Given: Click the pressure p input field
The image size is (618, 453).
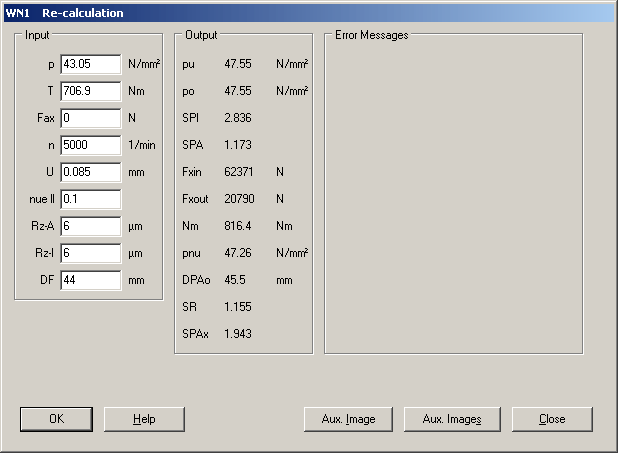Looking at the screenshot, I should point(90,64).
